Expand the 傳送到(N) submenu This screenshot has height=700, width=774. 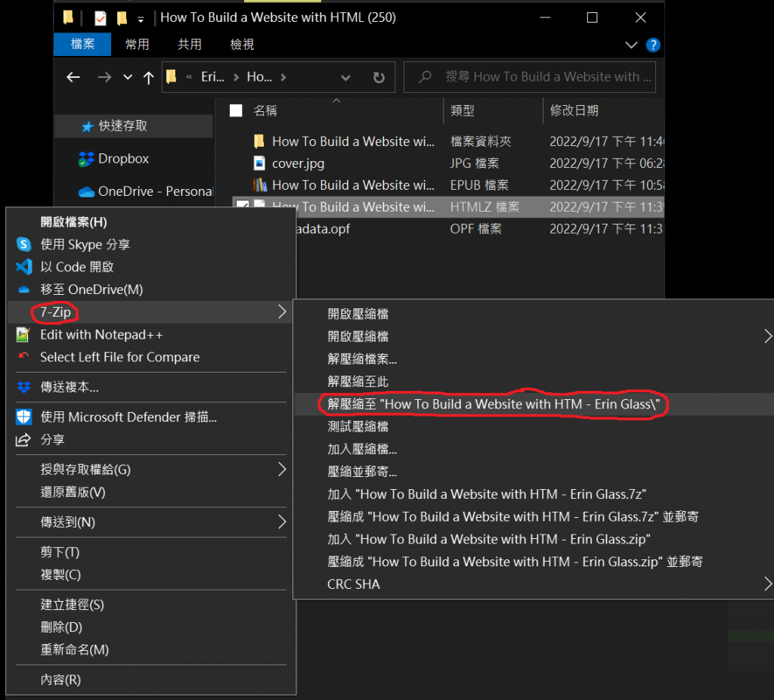(282, 522)
